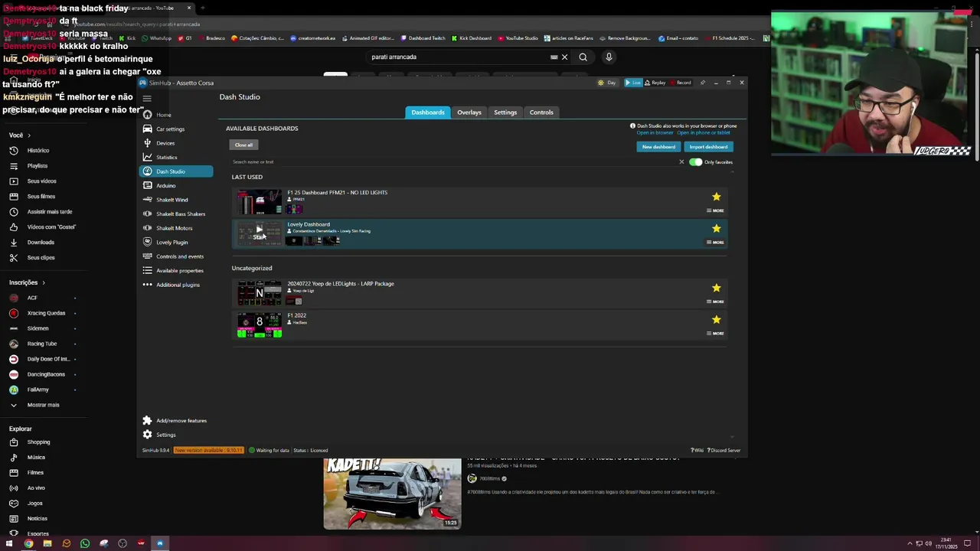Click the Close all button
This screenshot has width=980, height=551.
243,145
